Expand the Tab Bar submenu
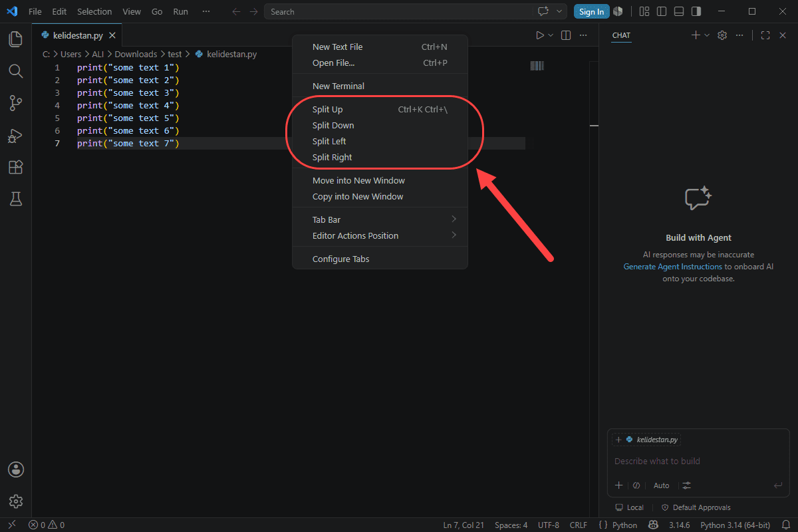 pos(380,219)
